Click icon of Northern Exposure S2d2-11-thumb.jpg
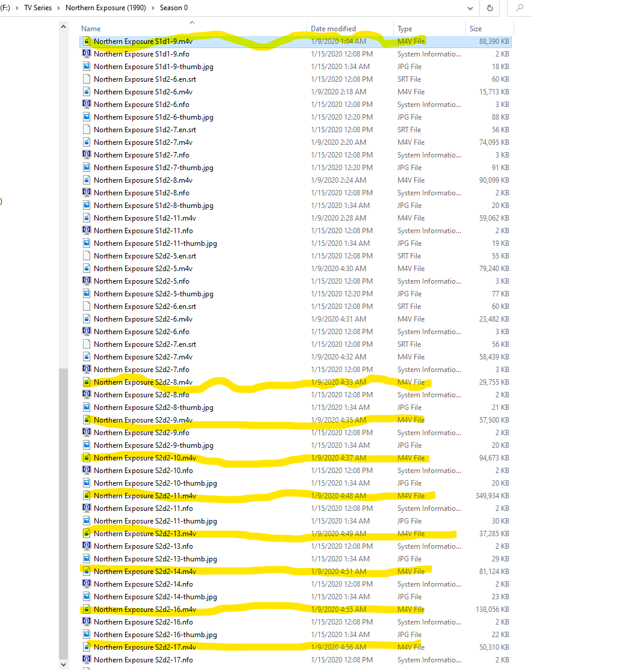The image size is (632, 672). pos(87,521)
